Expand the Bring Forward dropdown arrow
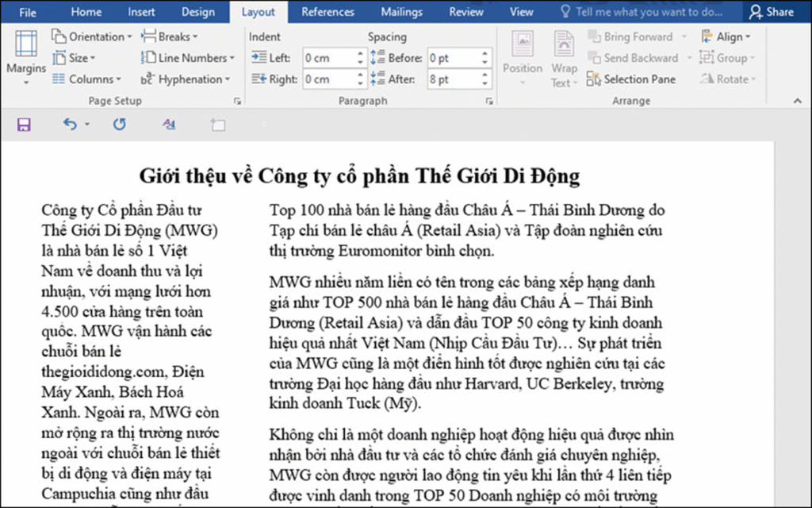 [684, 37]
